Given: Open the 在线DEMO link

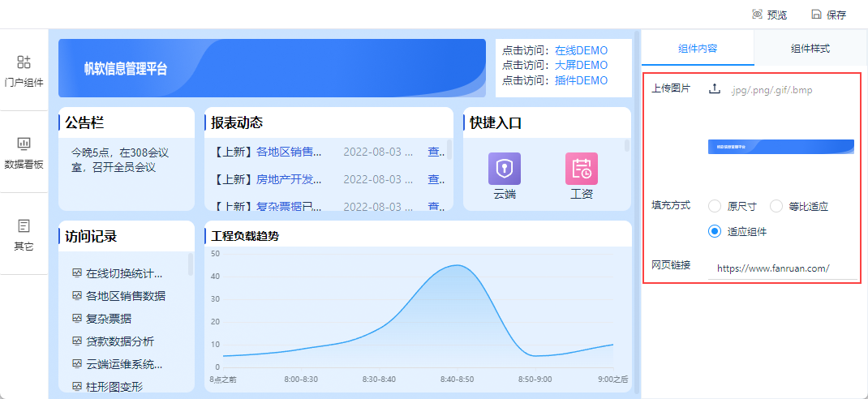Looking at the screenshot, I should click(582, 50).
